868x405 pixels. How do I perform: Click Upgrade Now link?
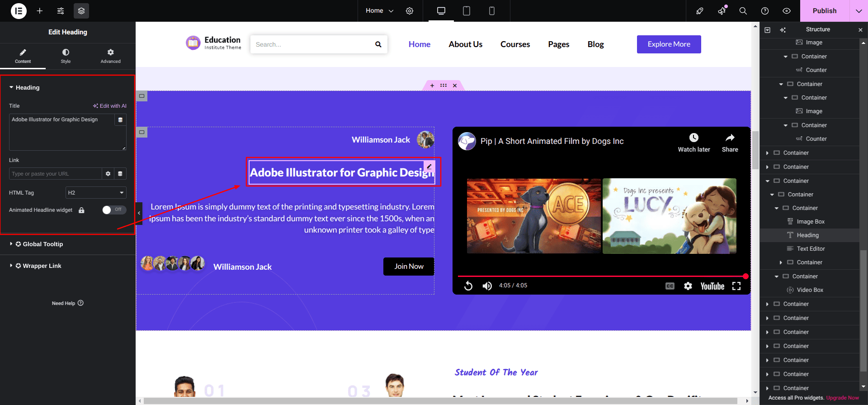click(842, 398)
